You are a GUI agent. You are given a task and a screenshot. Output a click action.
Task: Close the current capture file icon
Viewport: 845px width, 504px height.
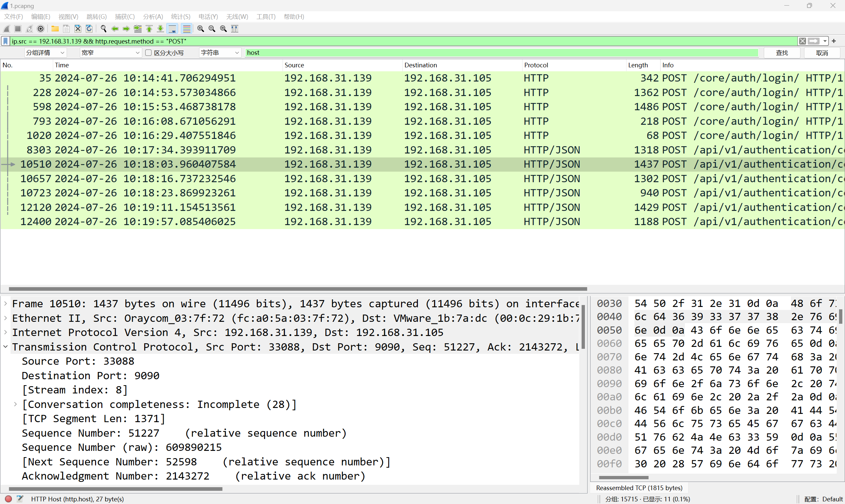tap(78, 29)
